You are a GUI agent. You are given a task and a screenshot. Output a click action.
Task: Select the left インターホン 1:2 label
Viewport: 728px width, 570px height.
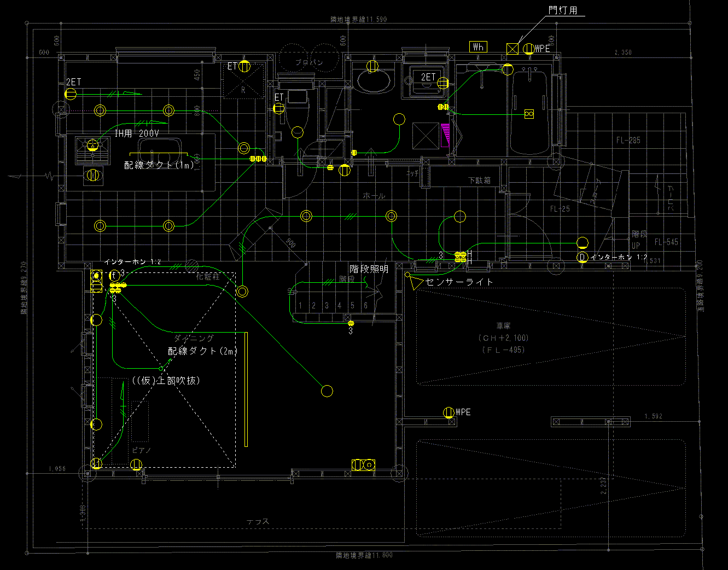click(133, 262)
